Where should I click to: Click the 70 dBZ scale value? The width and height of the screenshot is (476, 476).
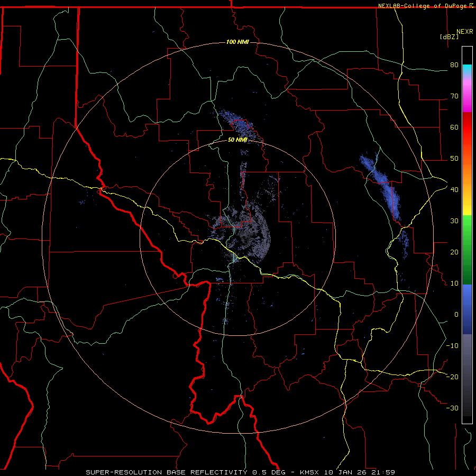tap(454, 96)
